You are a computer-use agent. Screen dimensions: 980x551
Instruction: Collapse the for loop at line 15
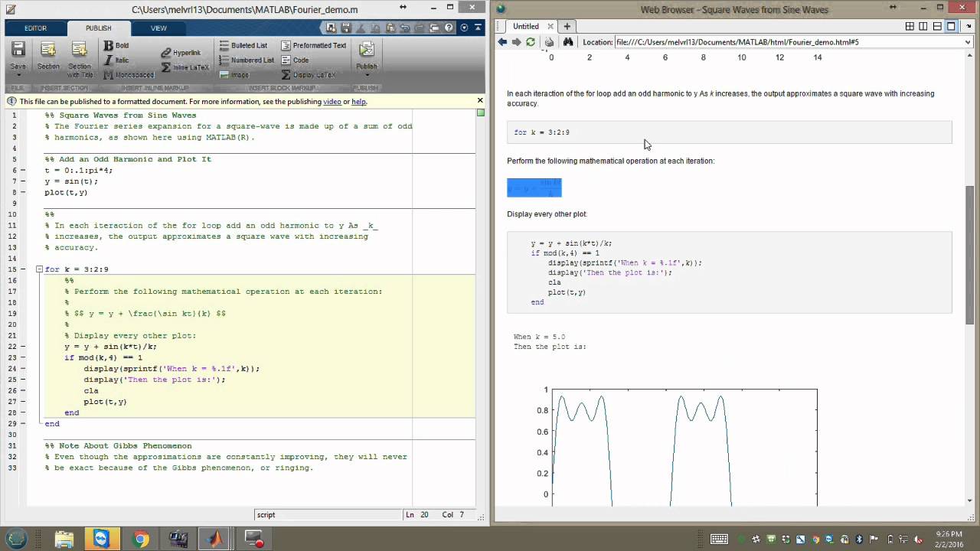39,269
